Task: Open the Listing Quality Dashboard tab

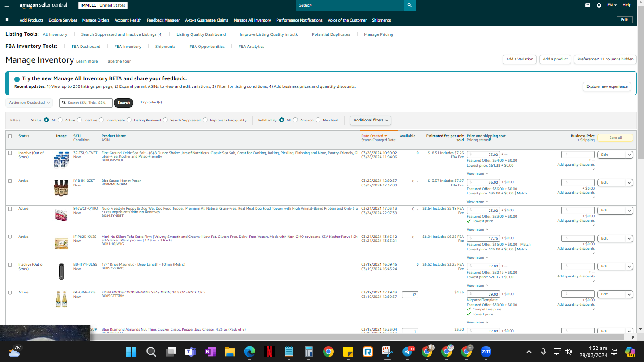Action: 201,34
